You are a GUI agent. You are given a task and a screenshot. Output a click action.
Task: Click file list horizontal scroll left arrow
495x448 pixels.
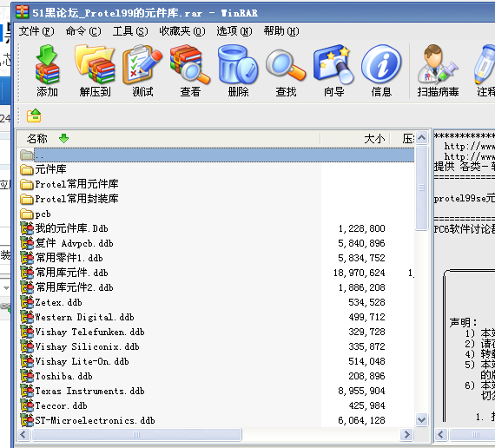(x=23, y=435)
